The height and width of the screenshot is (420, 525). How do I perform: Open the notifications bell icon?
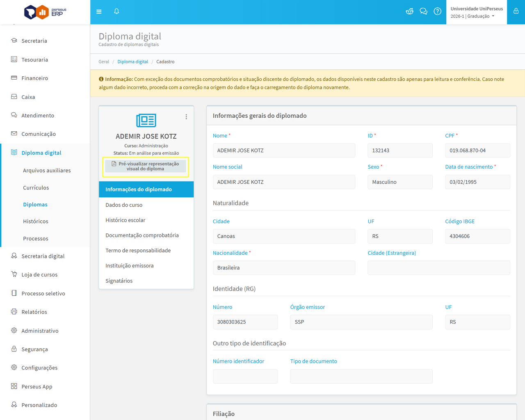116,11
